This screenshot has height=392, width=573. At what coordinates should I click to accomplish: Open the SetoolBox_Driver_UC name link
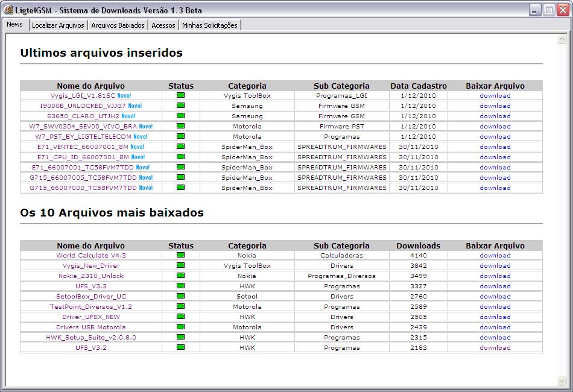click(91, 296)
